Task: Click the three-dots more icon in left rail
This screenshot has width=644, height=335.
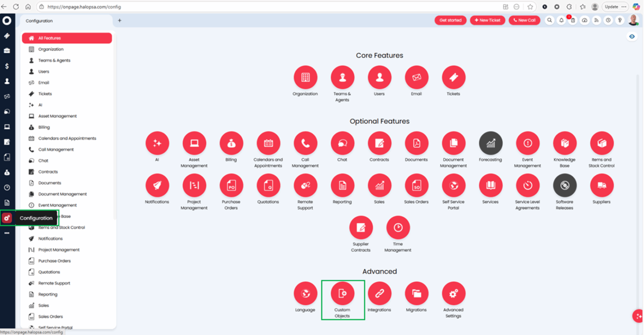Action: pos(7,233)
